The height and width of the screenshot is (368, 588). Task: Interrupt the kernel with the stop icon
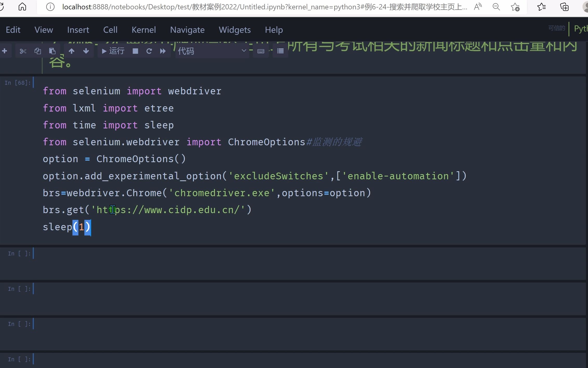pos(135,51)
